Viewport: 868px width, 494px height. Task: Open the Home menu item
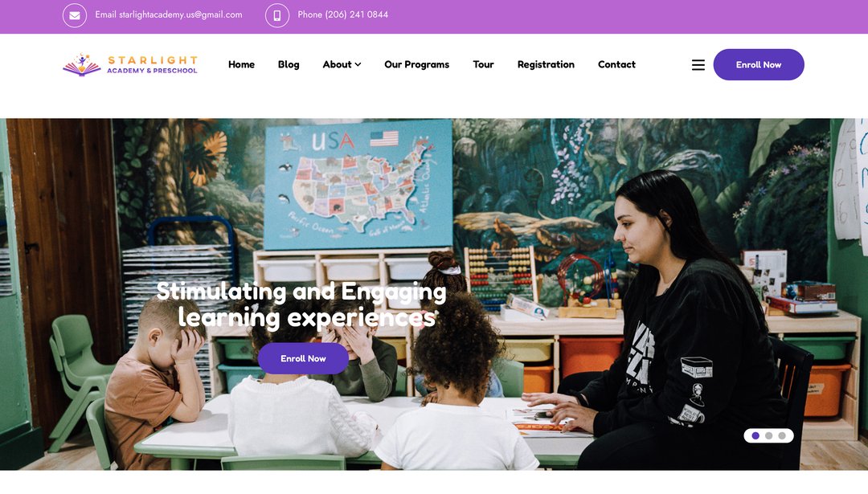point(241,65)
